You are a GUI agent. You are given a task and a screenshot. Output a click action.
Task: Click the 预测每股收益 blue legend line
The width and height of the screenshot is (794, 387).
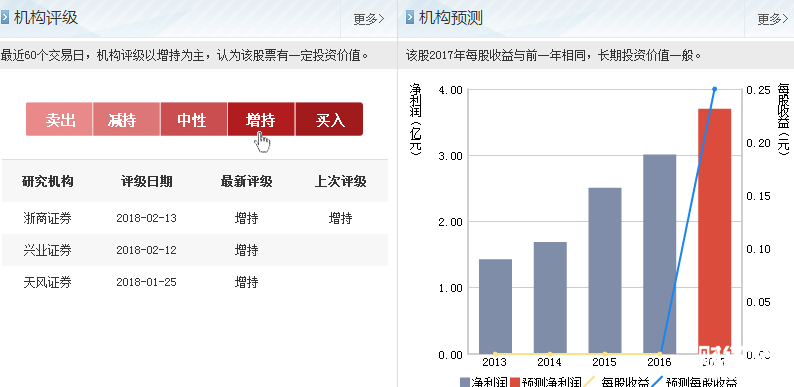click(x=658, y=382)
